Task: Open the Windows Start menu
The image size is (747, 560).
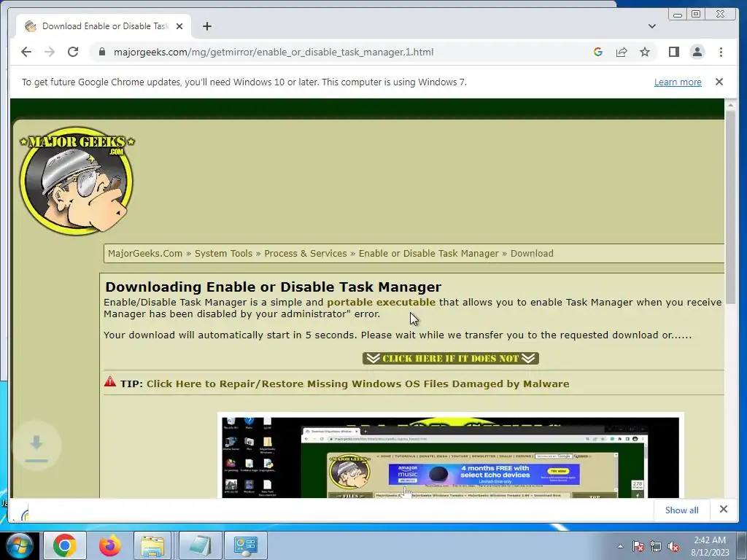Action: (x=20, y=545)
